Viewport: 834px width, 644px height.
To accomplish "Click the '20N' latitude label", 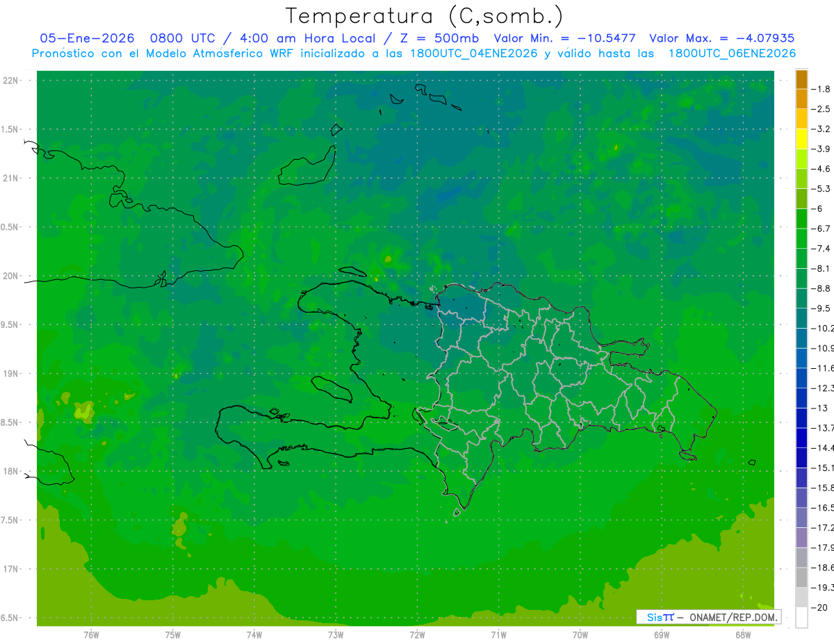I will pyautogui.click(x=10, y=276).
